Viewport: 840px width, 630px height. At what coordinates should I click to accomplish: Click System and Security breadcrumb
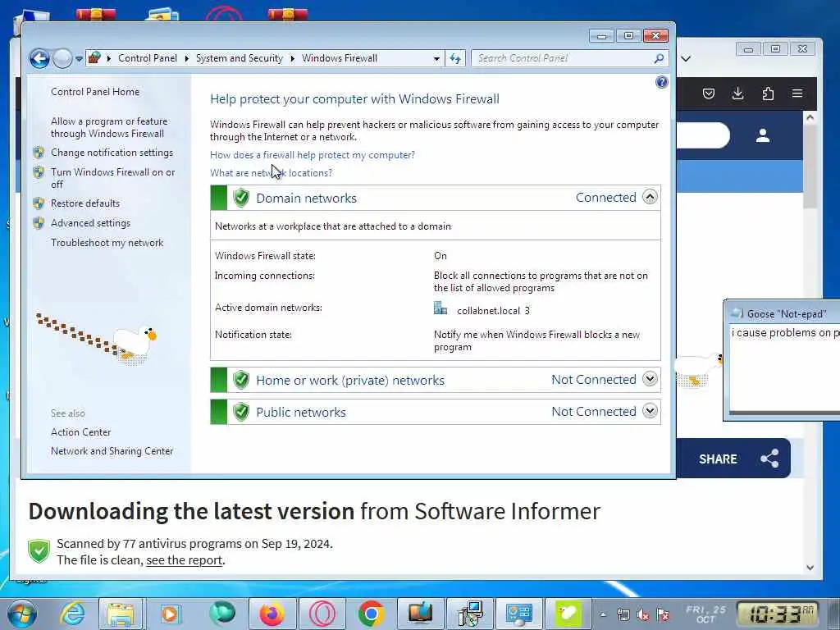239,58
